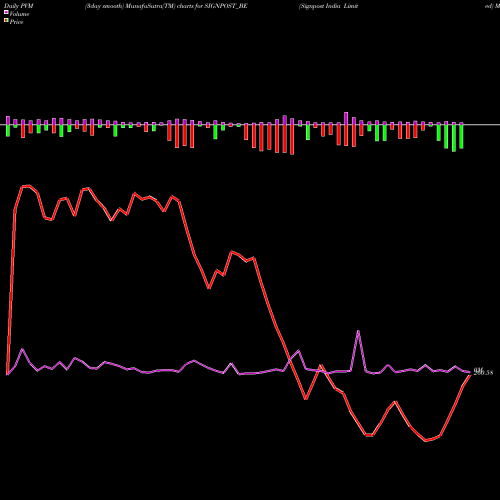Click the end value label 266.58
500x500 pixels.
coord(483,372)
